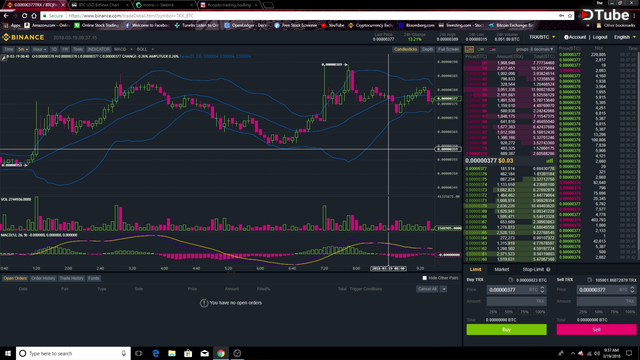Expand the arrow next to Cancel All
This screenshot has width=640, height=360.
pos(444,289)
